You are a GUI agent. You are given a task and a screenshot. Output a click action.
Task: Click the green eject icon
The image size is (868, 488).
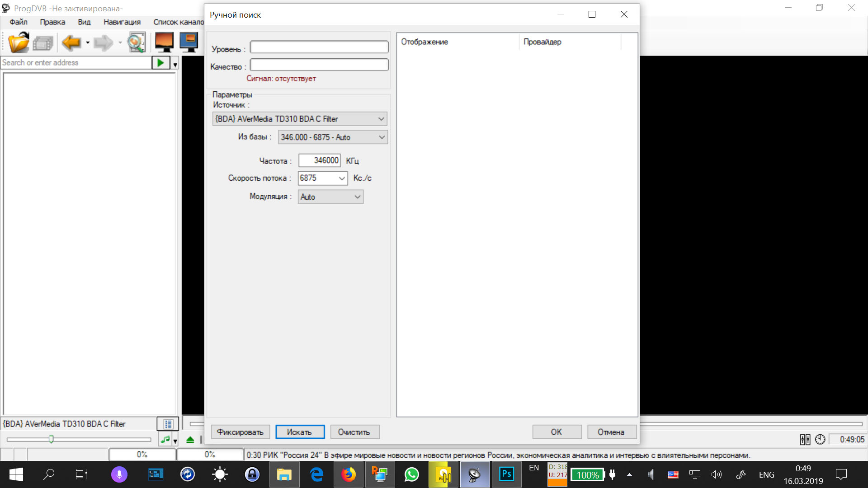190,440
